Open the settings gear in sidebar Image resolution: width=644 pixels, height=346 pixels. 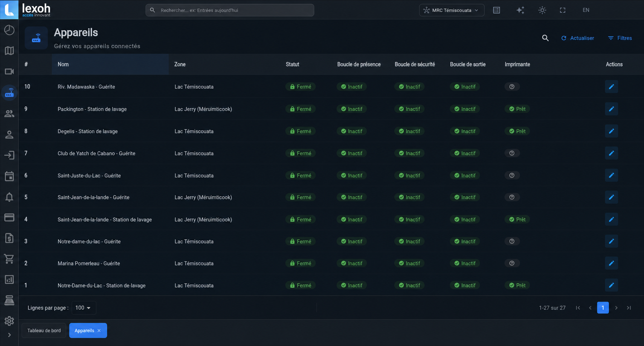click(x=9, y=321)
